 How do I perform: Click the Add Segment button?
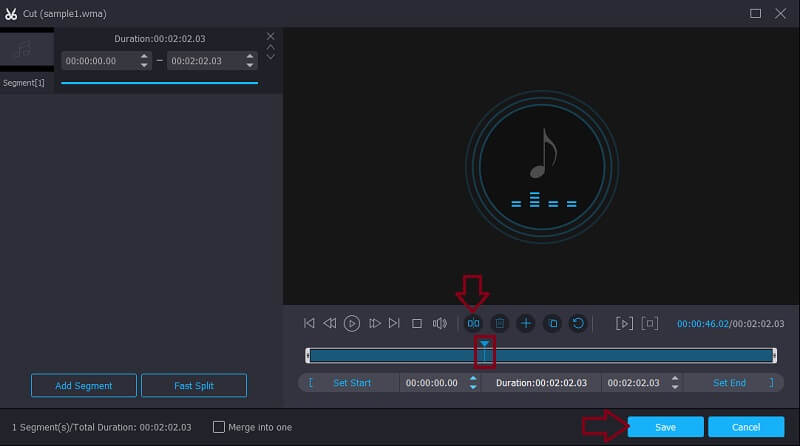click(x=84, y=385)
